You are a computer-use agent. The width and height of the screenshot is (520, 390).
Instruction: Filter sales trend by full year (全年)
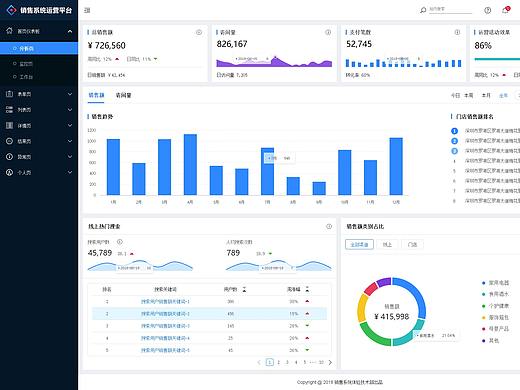[x=503, y=95]
